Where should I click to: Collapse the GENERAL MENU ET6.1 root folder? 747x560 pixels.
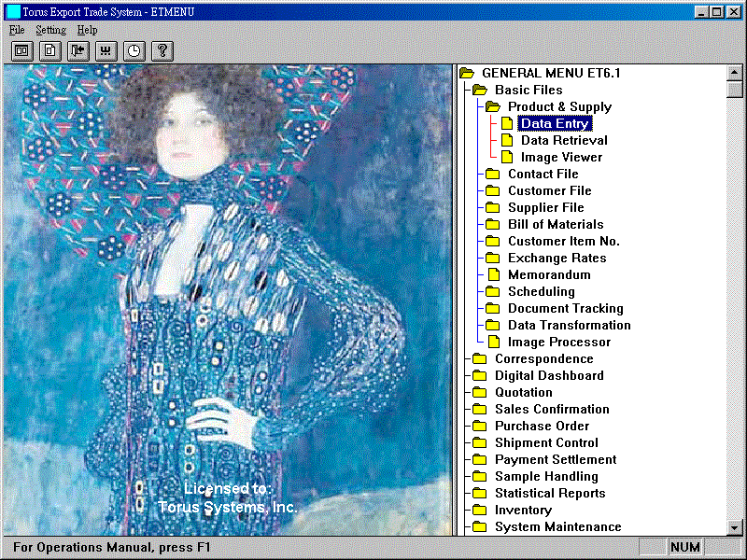467,74
